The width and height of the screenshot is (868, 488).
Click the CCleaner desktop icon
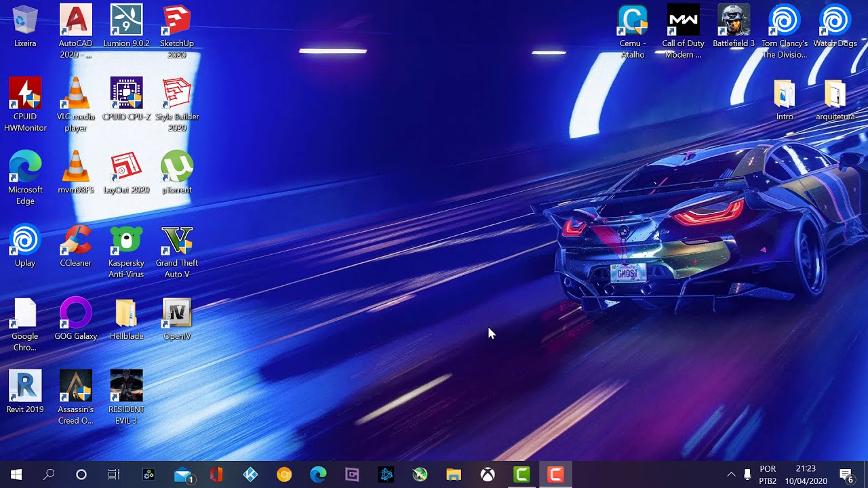pyautogui.click(x=76, y=246)
